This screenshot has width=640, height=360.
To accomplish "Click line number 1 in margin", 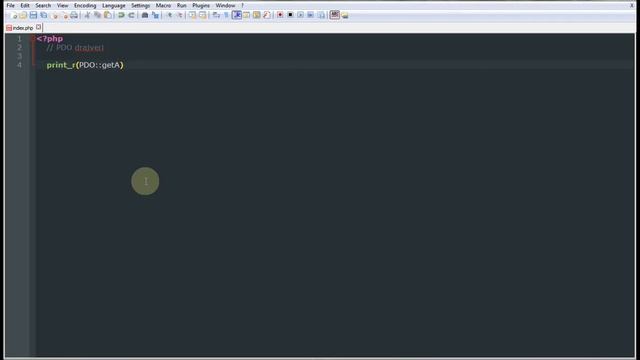I will [19, 39].
